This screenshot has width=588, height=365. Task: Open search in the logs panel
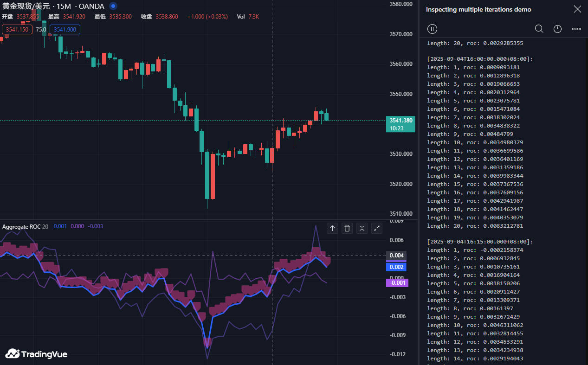539,29
